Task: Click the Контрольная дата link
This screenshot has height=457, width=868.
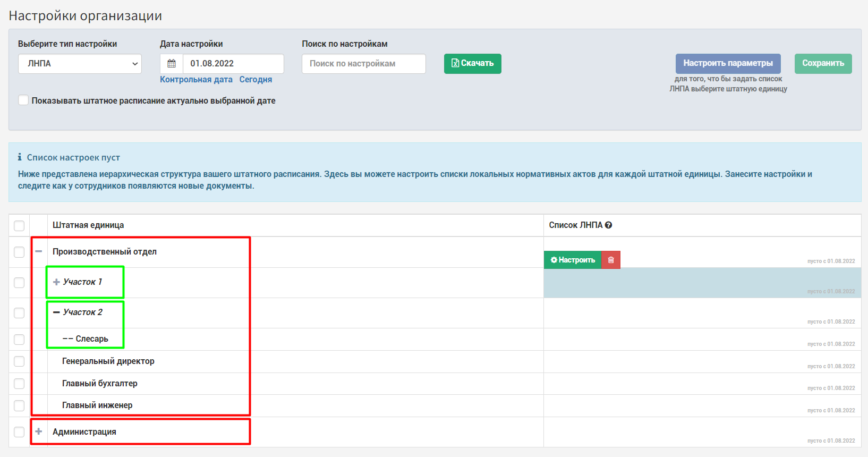Action: point(197,80)
